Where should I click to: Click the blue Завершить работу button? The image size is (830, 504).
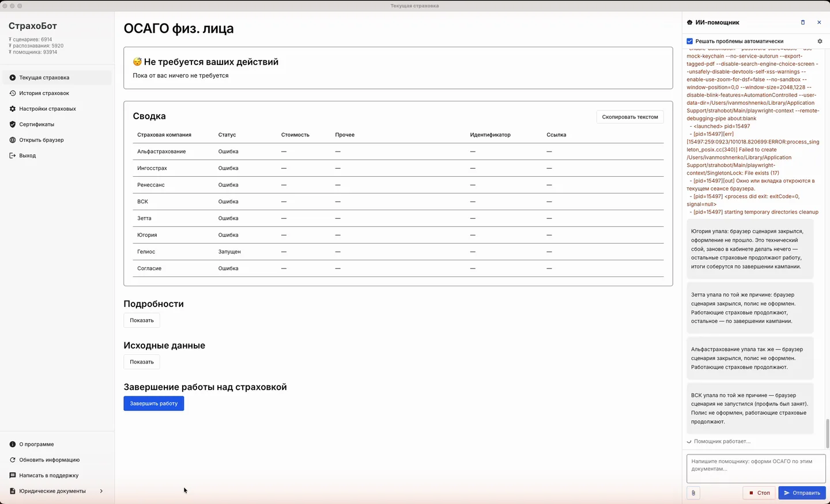coord(154,403)
